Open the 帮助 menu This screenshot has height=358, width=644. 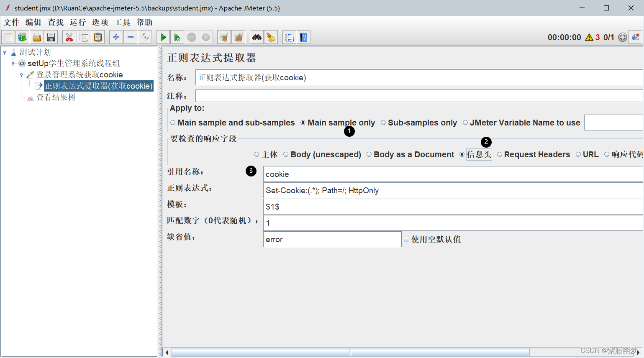[145, 22]
